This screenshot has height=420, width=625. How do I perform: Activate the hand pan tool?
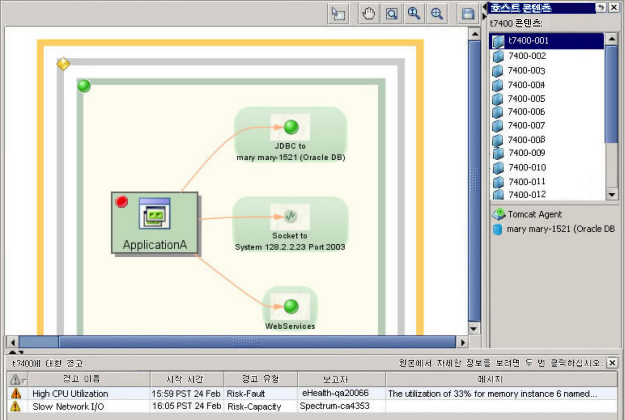point(368,14)
